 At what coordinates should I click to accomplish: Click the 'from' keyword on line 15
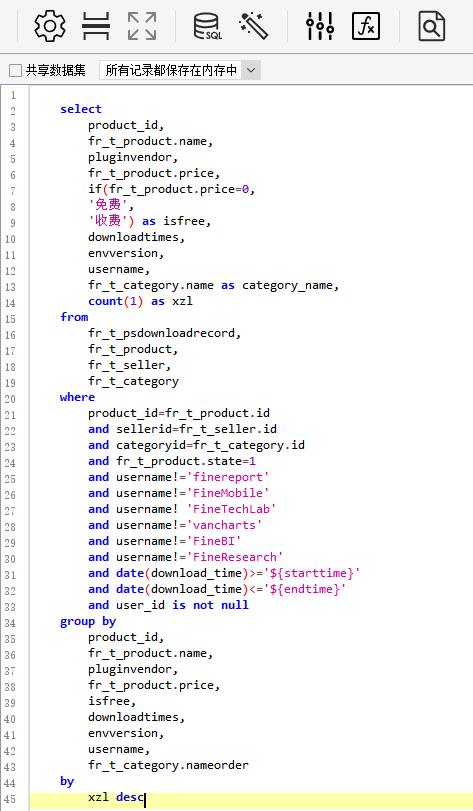(74, 317)
